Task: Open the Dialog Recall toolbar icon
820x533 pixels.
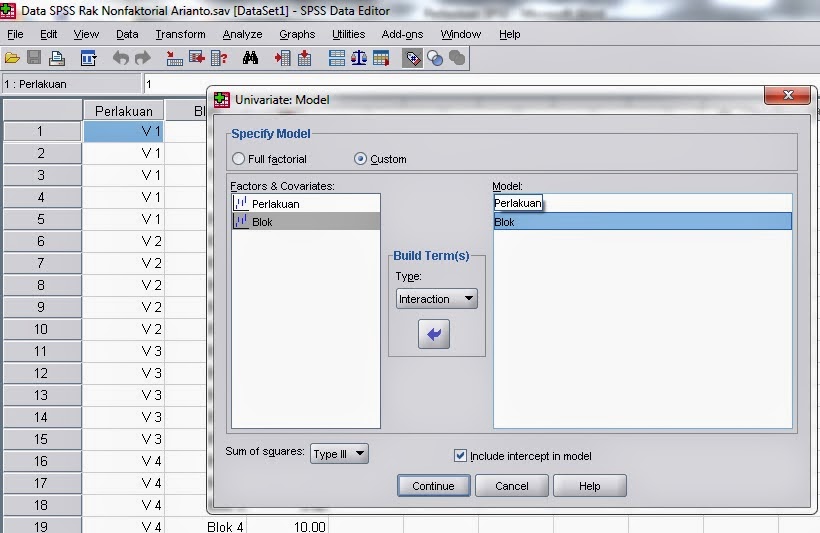Action: click(88, 58)
